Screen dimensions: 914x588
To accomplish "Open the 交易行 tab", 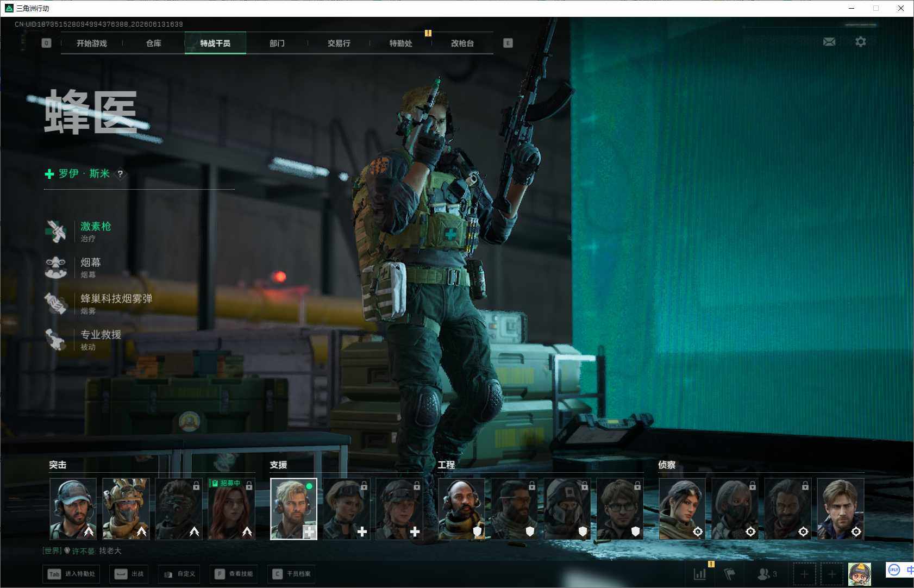I will [x=339, y=43].
